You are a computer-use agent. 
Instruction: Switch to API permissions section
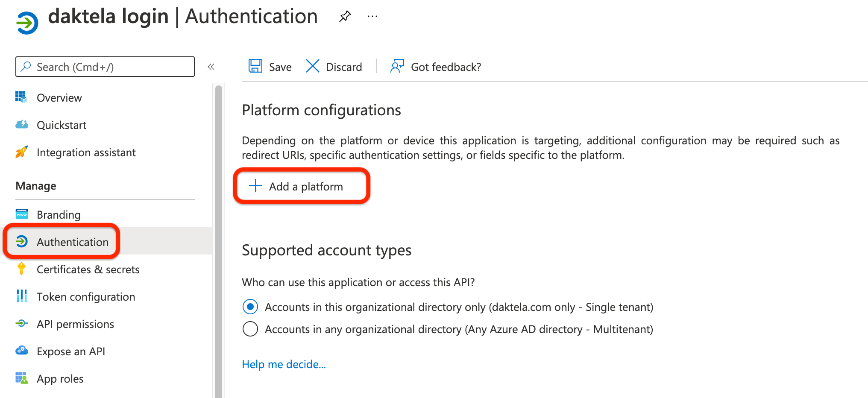[75, 324]
